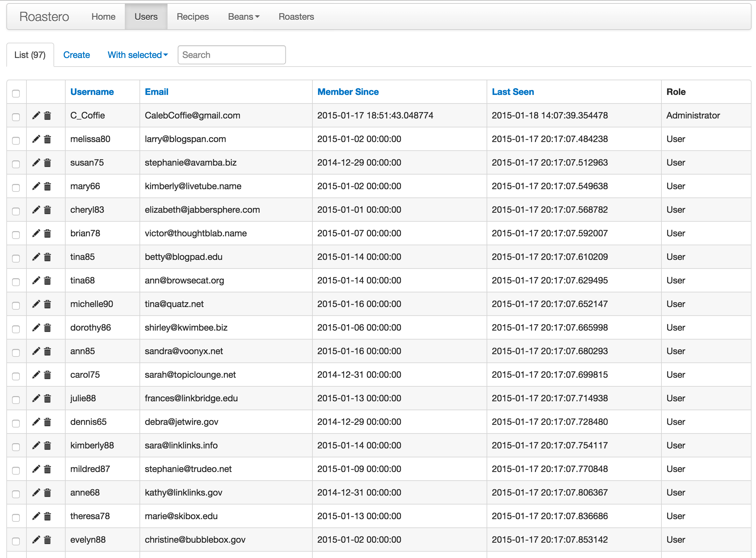Sort the list by Username

tap(92, 92)
